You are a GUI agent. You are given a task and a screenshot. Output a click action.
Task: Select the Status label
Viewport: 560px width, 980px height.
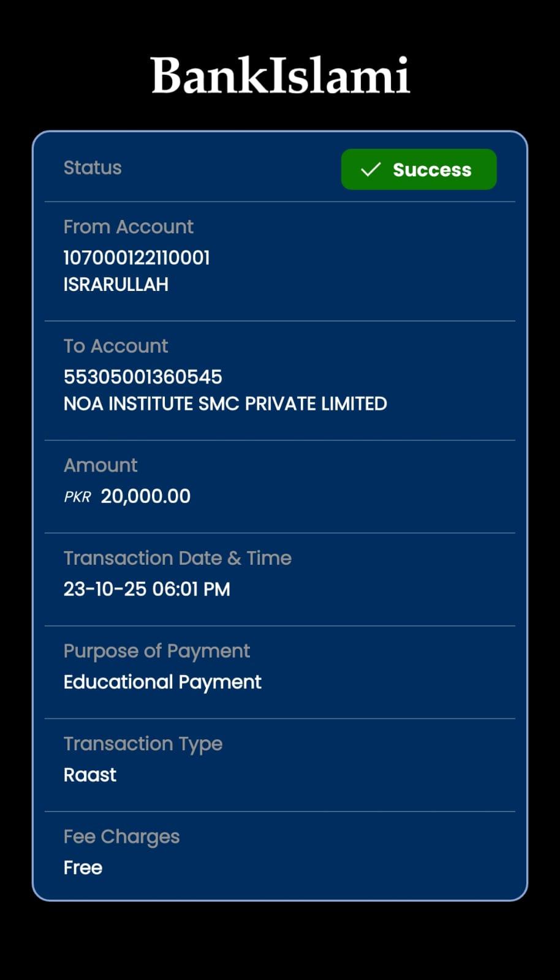pos(93,168)
